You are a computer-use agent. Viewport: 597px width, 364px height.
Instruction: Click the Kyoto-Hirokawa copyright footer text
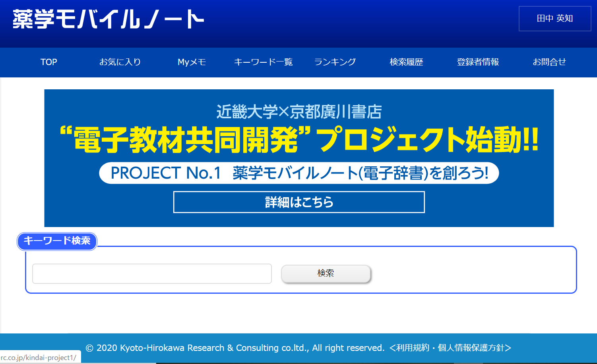point(235,348)
